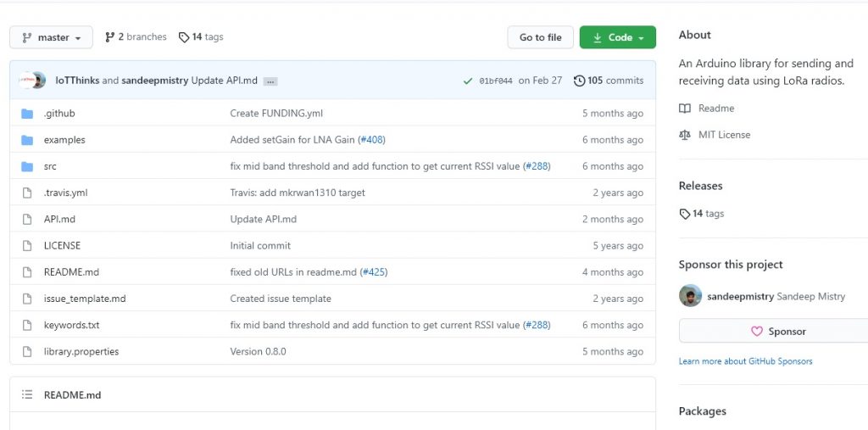The height and width of the screenshot is (430, 868).
Task: Click the LICENSE file icon
Action: point(26,245)
